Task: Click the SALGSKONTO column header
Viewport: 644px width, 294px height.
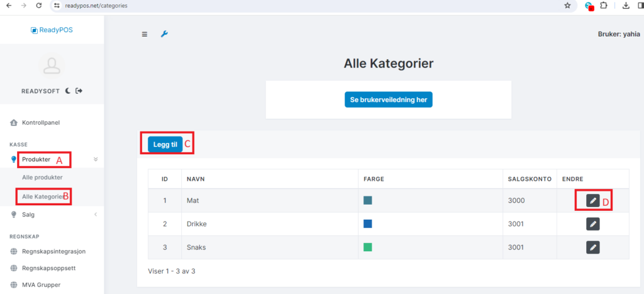Action: [x=530, y=179]
